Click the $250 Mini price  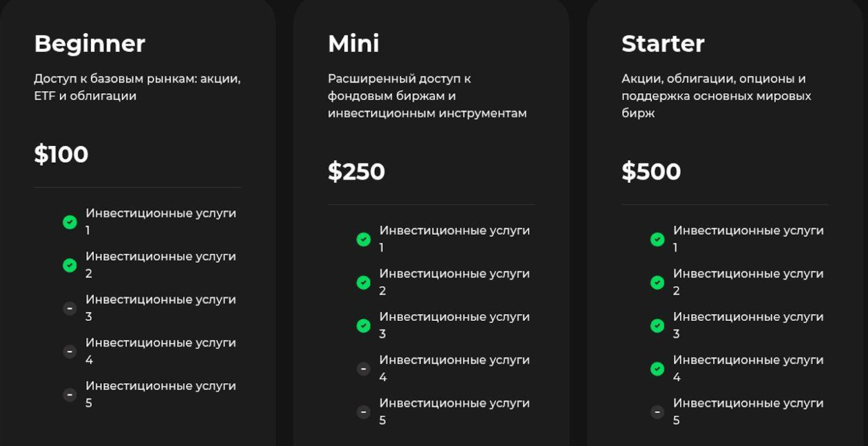[356, 172]
